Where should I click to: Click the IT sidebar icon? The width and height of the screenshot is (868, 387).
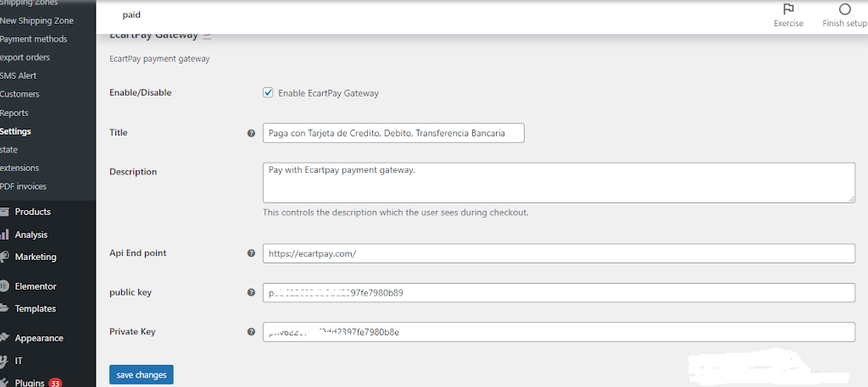(x=4, y=361)
